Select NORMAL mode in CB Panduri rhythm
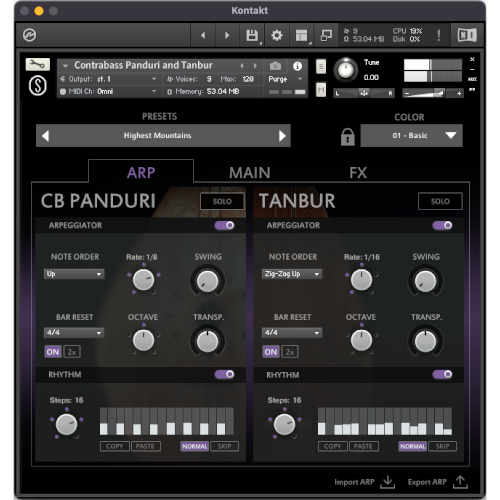The height and width of the screenshot is (500, 500). (195, 446)
